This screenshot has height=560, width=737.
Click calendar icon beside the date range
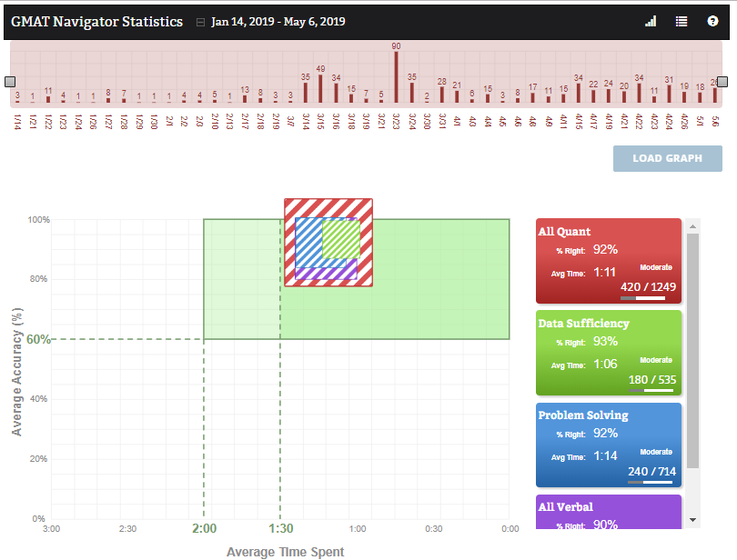point(200,23)
